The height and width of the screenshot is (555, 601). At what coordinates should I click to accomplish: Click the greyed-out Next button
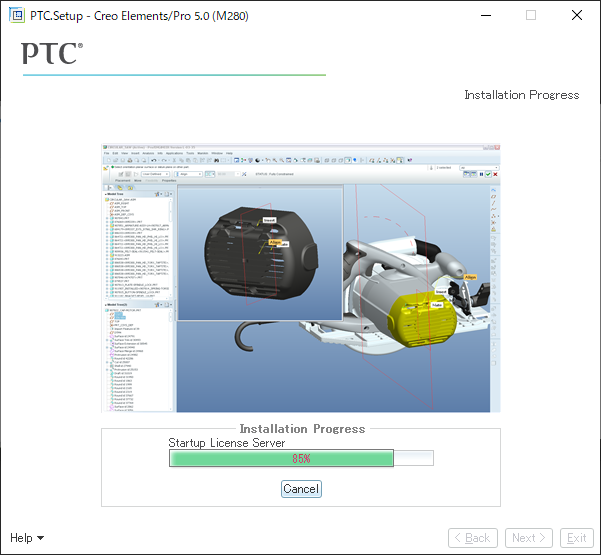click(529, 538)
